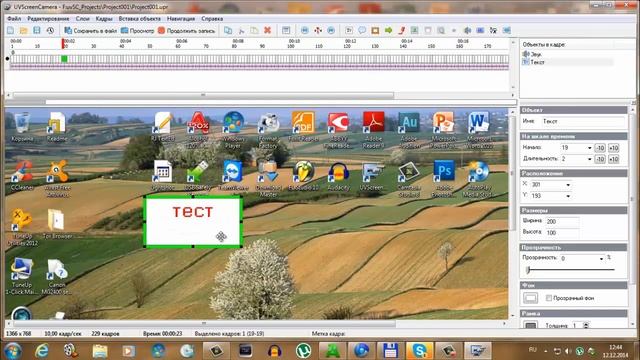Screen dimensions: 640x360
Task: Paste using the clipboard toolbar icon
Action: [x=254, y=31]
